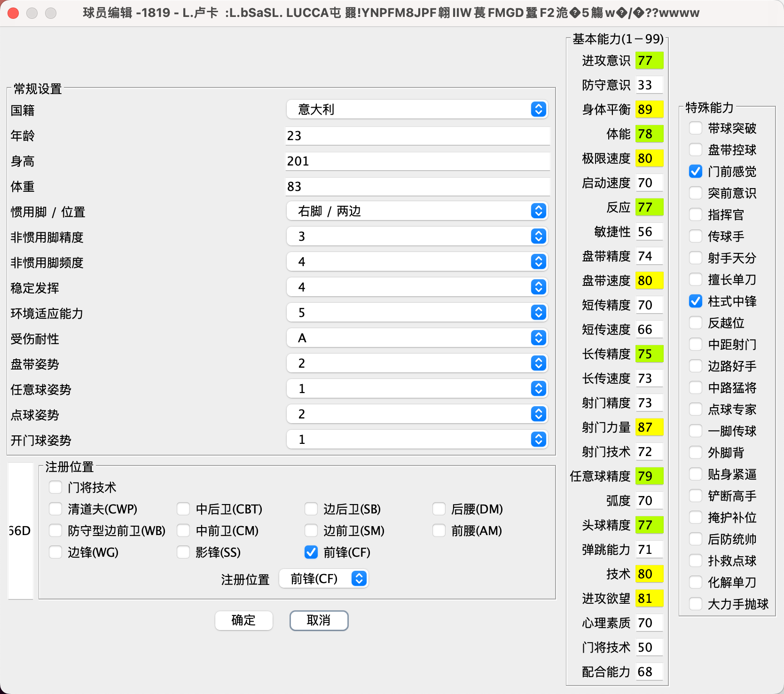
Task: Check the 边前卫(SM) checkbox
Action: pos(311,530)
